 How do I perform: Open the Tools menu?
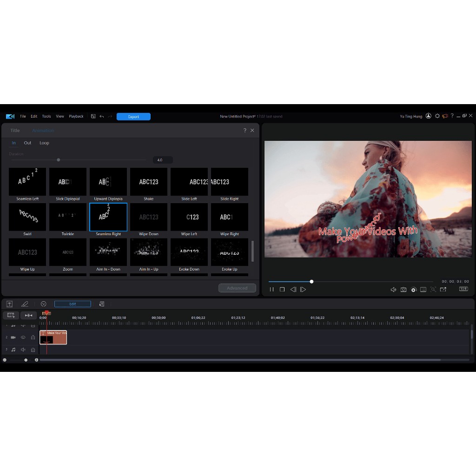click(x=46, y=116)
